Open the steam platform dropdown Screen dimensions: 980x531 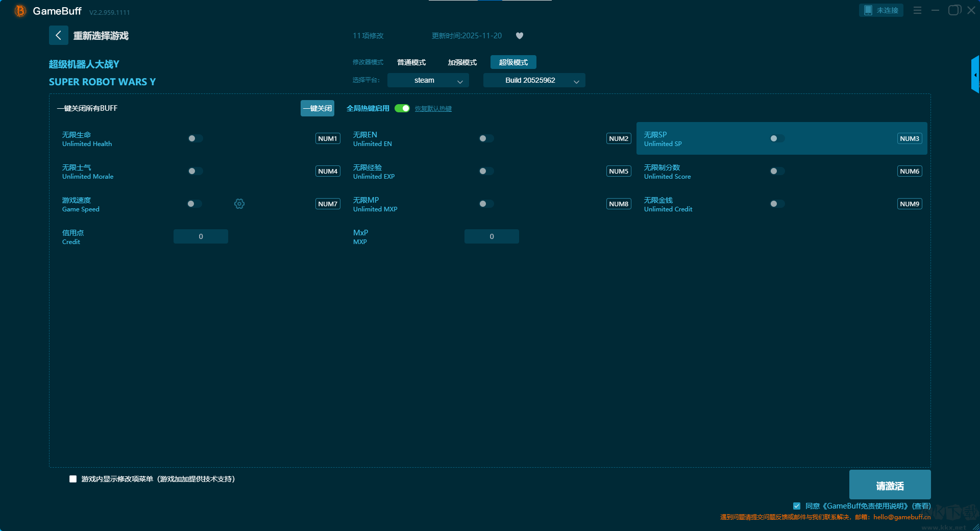point(428,80)
